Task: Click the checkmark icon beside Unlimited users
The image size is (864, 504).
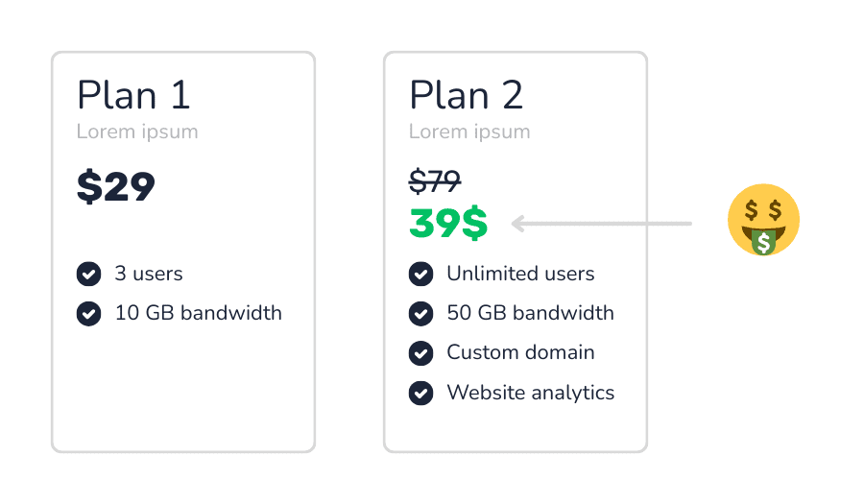Action: coord(421,274)
